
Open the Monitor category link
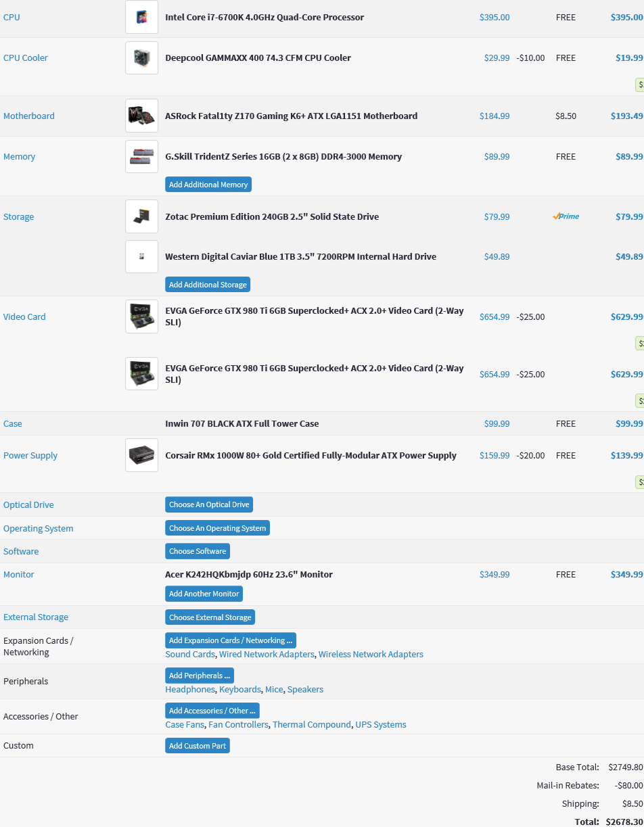pyautogui.click(x=19, y=574)
